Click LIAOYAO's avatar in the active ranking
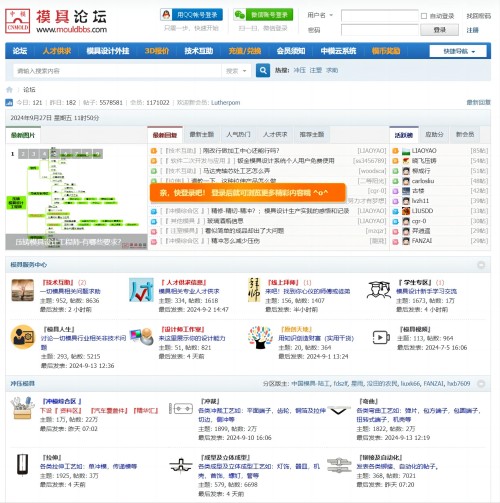 (406, 151)
